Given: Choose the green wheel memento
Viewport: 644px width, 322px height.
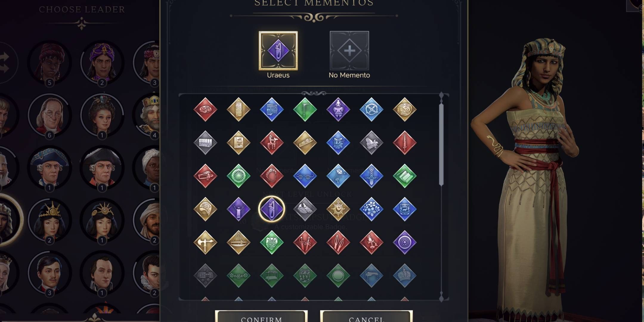Looking at the screenshot, I should (x=238, y=176).
